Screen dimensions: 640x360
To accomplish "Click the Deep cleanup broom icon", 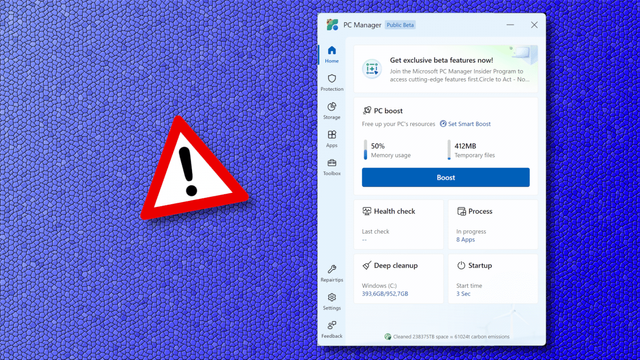I will [x=367, y=265].
